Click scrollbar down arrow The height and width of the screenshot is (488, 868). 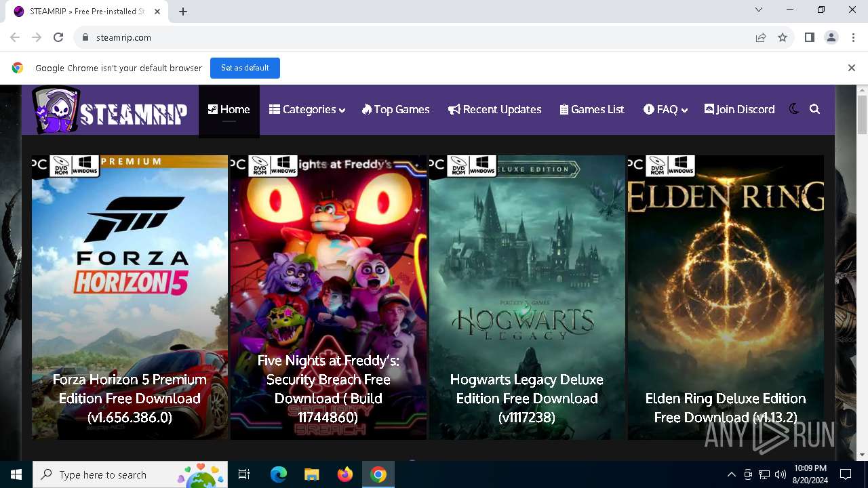862,455
